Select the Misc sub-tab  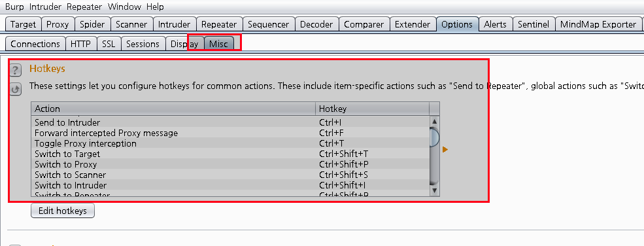point(219,44)
